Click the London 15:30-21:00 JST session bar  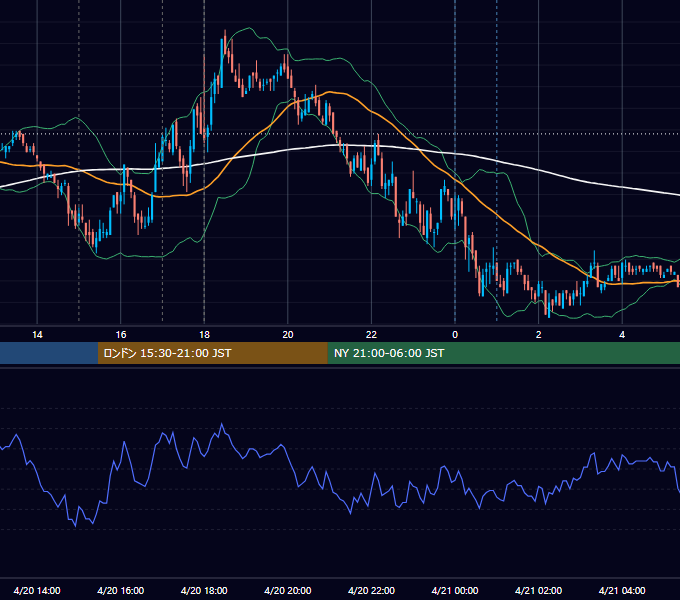pos(212,353)
